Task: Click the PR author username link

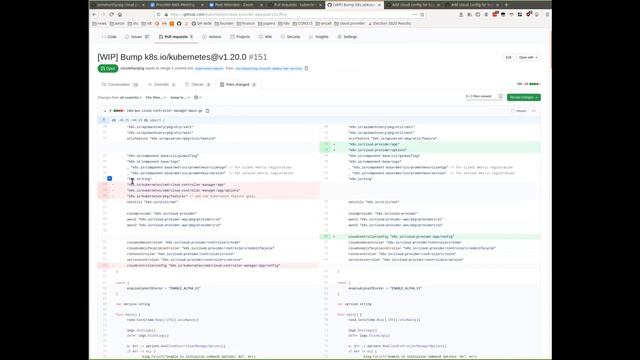Action: point(132,69)
